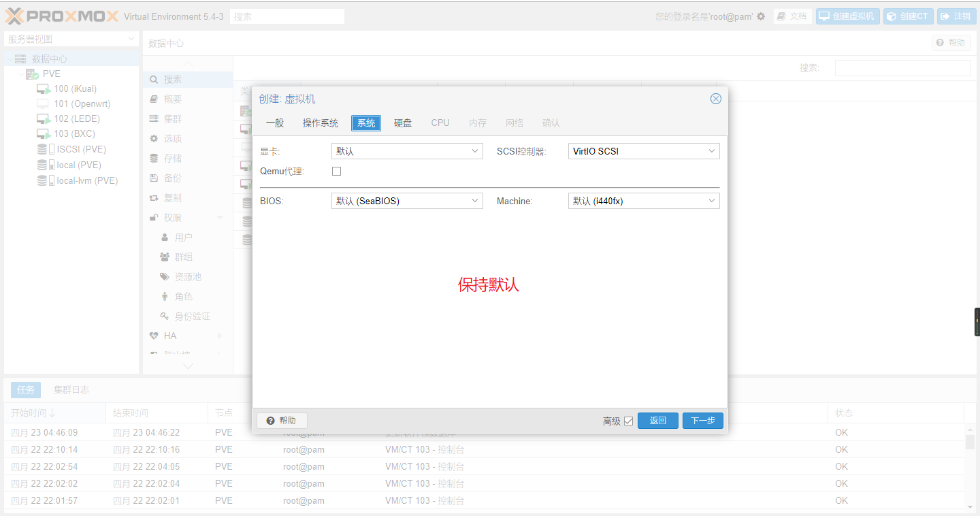Click the task row started 四月 22 22:10:14
Viewport: 980px width, 516px height.
(x=484, y=450)
